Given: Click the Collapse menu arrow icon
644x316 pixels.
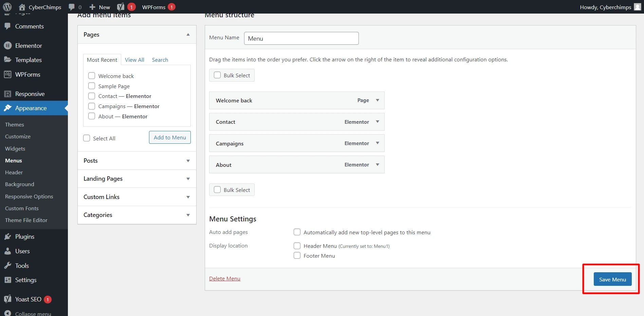Looking at the screenshot, I should pyautogui.click(x=7, y=313).
